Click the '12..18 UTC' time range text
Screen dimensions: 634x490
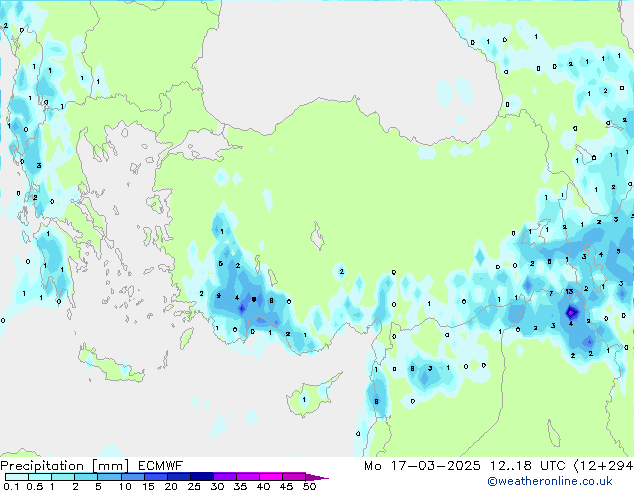(527, 466)
